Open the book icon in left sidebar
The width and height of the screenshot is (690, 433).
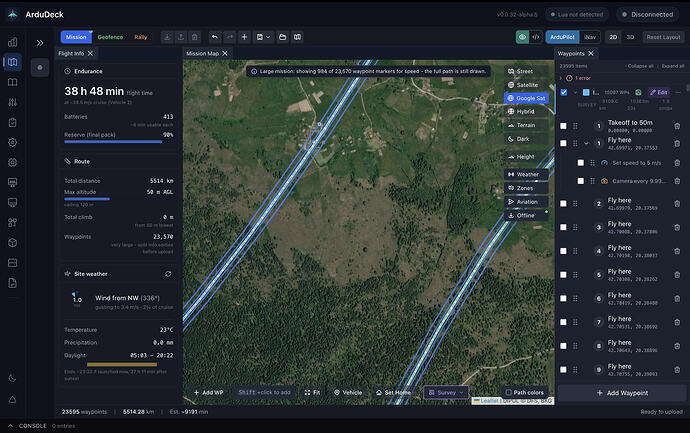[x=13, y=82]
